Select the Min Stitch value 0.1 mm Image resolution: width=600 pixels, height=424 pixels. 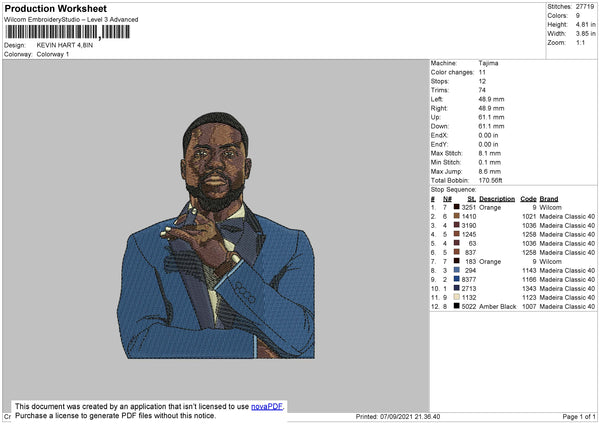coord(489,162)
